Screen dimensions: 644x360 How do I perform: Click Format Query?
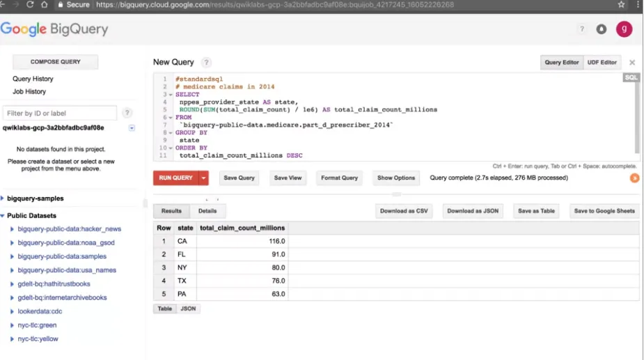tap(339, 178)
